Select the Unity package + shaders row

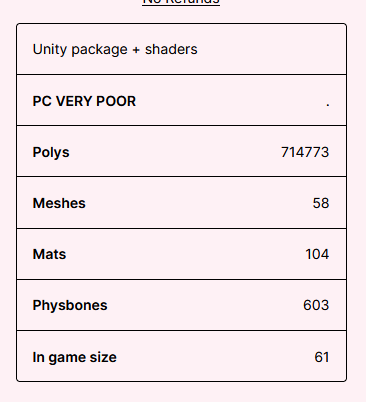181,49
